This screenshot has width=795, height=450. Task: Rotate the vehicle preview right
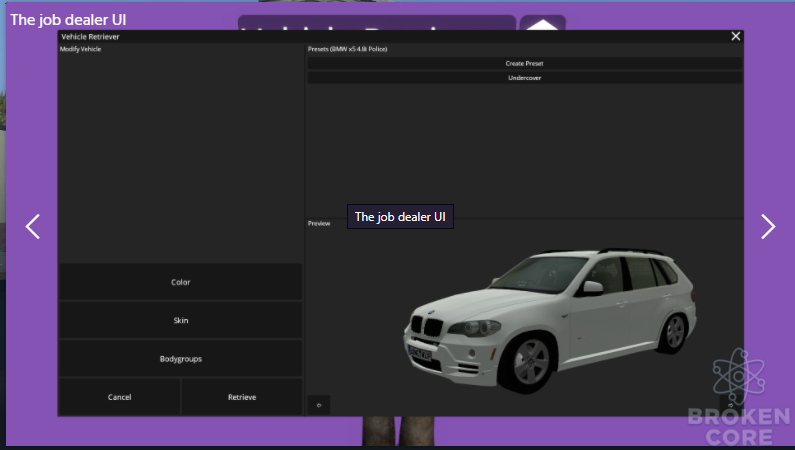point(731,405)
